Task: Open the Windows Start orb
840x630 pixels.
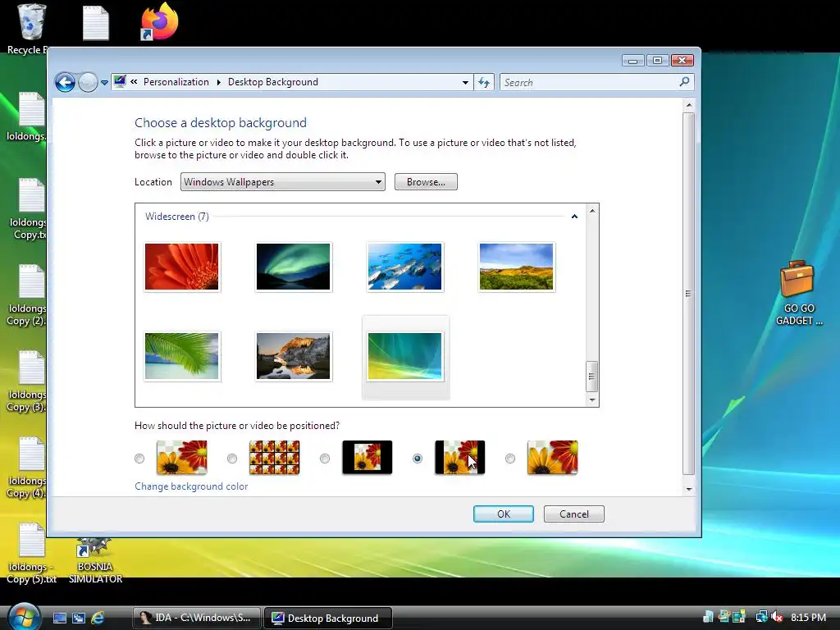Action: (24, 617)
